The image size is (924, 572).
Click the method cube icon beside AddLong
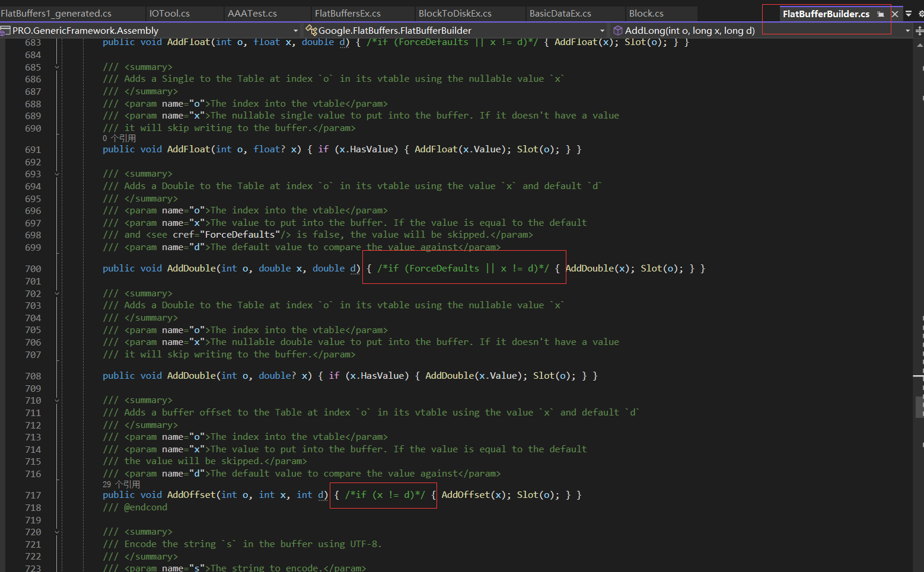point(618,30)
